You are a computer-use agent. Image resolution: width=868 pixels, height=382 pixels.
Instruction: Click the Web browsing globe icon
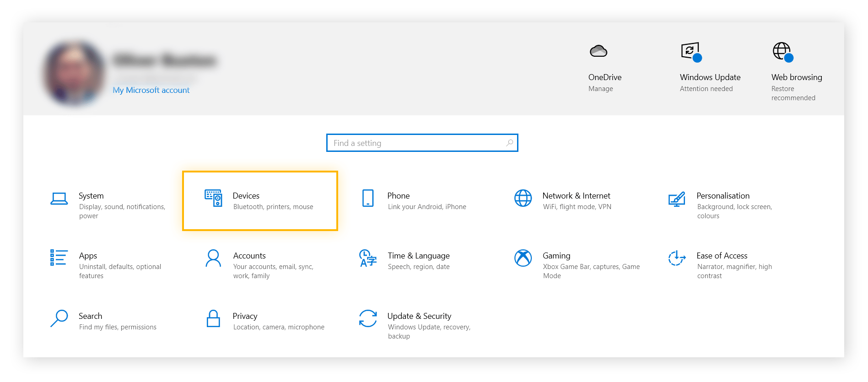pyautogui.click(x=782, y=51)
